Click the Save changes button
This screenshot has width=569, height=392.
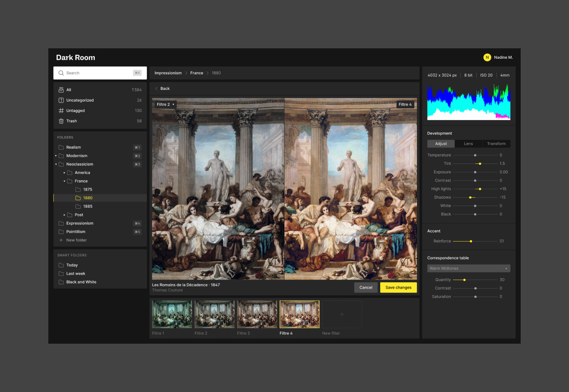(398, 288)
